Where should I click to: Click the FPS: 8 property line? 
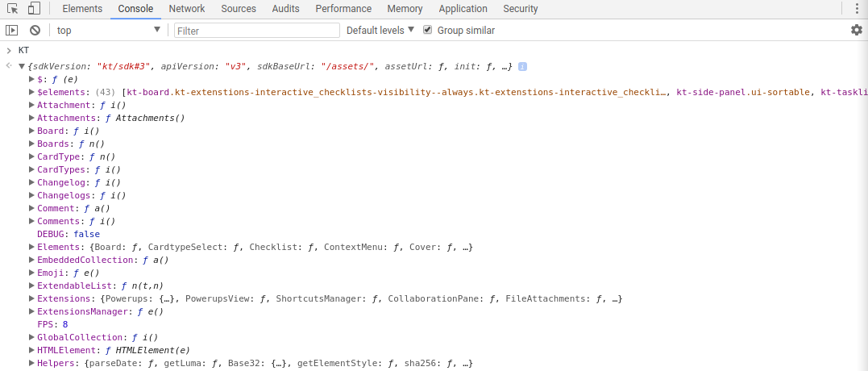(52, 324)
